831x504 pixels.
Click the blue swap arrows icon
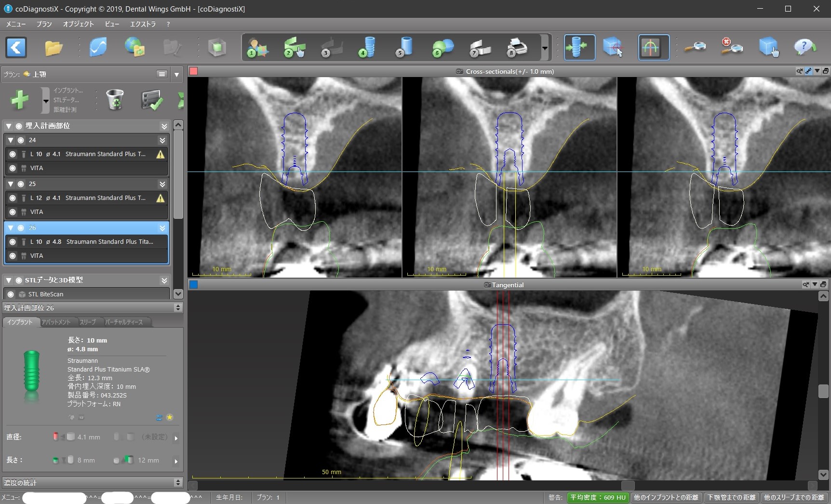[x=159, y=417]
